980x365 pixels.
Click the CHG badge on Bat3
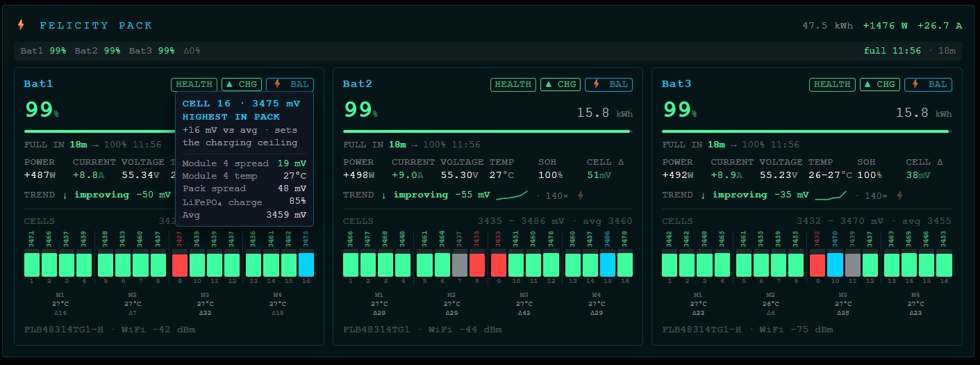(x=879, y=85)
